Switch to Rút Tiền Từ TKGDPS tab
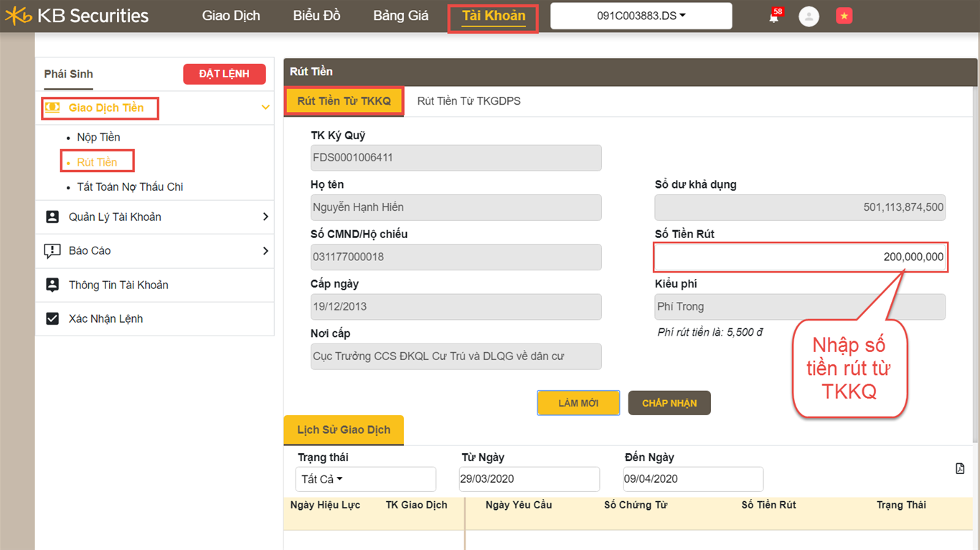 point(469,101)
